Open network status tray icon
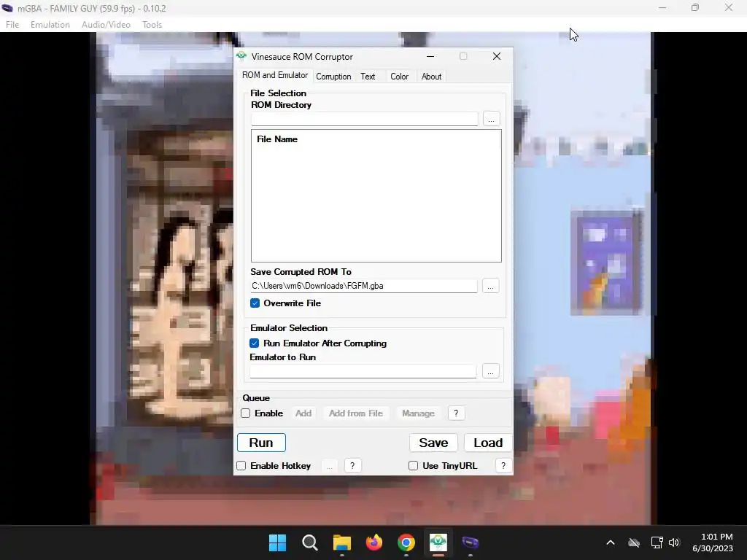 657,542
